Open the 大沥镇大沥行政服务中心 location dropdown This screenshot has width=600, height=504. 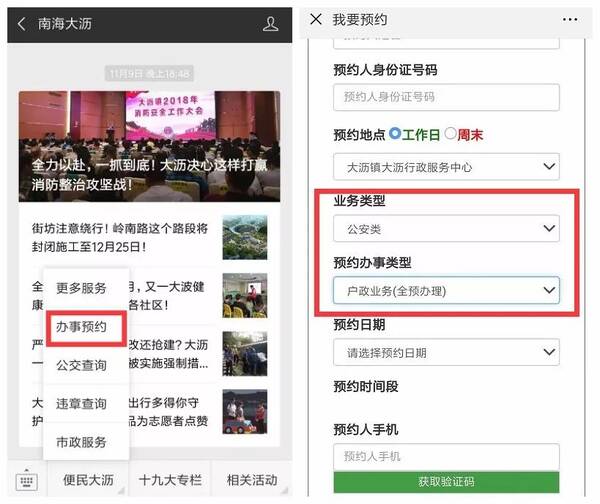click(446, 167)
